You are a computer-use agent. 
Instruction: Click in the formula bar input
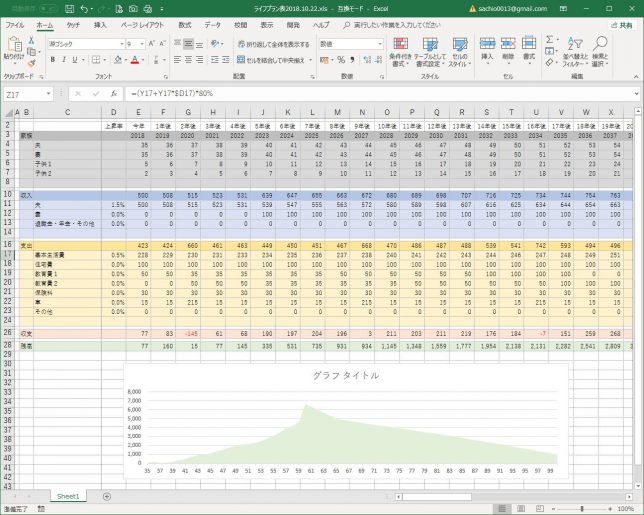(x=378, y=94)
